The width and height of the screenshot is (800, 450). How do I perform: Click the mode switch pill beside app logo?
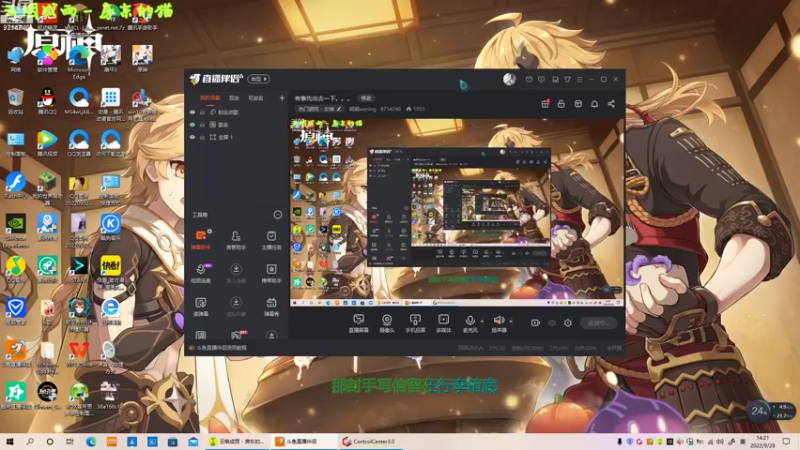tap(259, 79)
